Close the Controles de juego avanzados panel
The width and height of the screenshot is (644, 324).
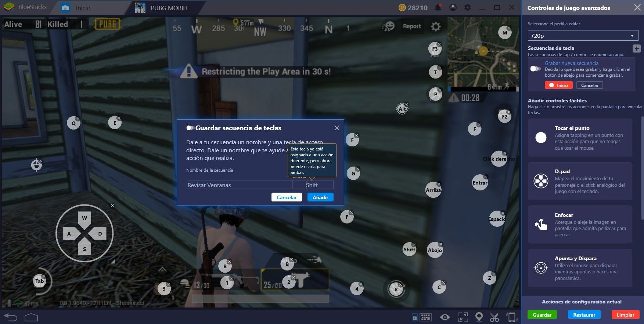point(637,7)
